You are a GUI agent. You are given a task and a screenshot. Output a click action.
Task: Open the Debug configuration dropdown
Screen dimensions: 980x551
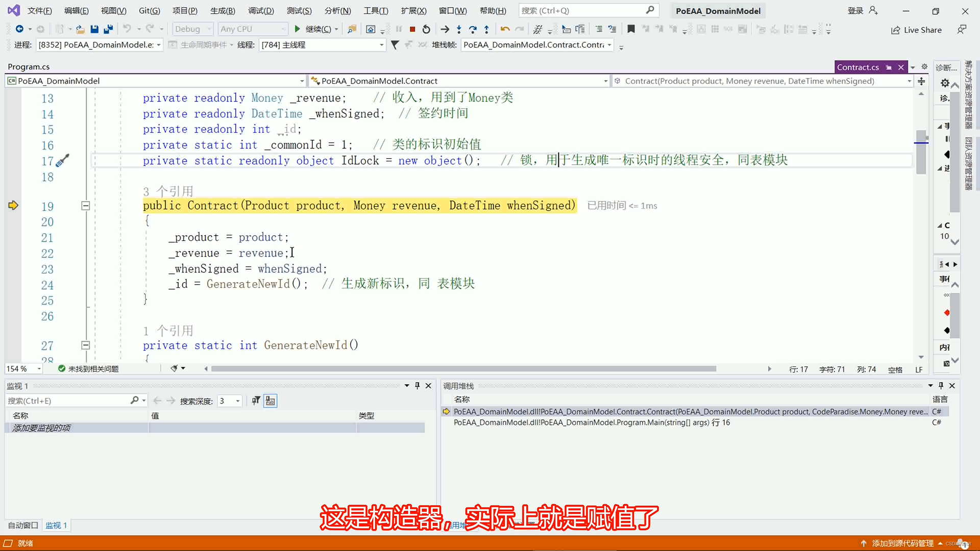193,29
